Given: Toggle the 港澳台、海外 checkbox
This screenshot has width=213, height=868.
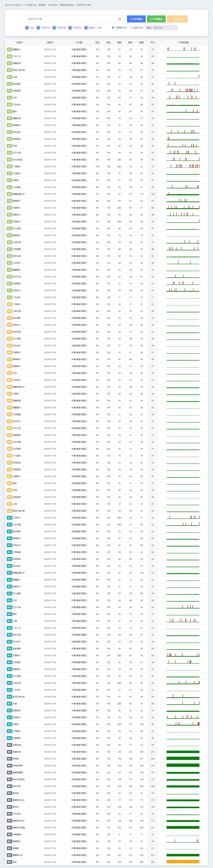Looking at the screenshot, I should [x=86, y=28].
